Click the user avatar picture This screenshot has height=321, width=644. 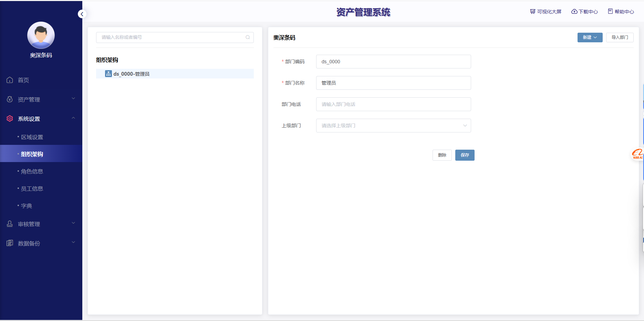point(41,35)
